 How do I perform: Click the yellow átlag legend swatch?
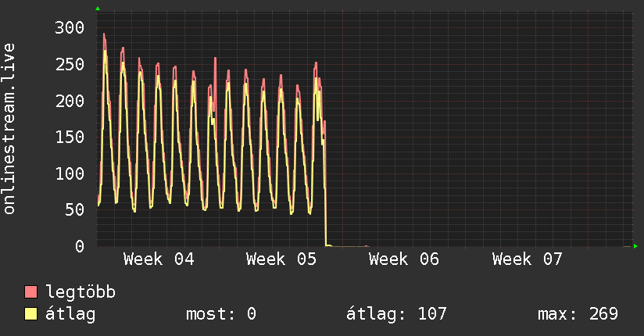tap(31, 314)
